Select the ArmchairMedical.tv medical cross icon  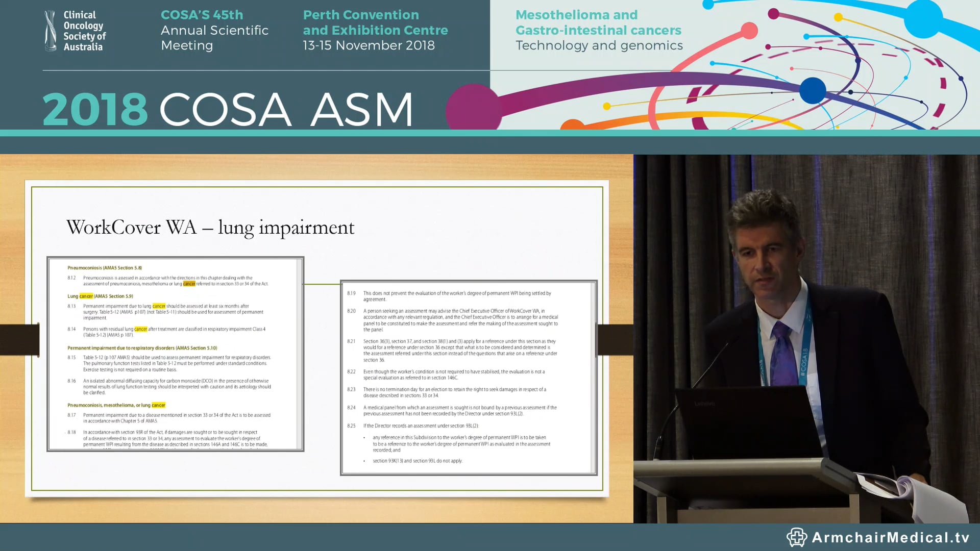click(798, 537)
